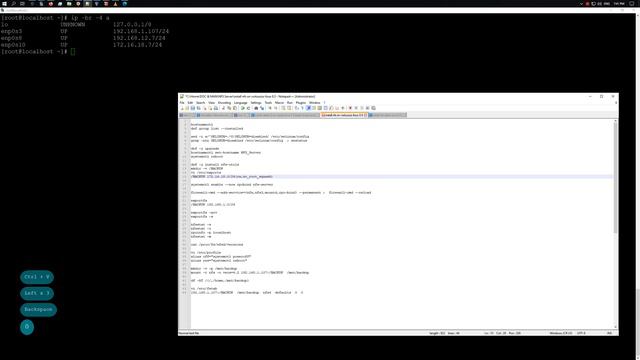Click the Print toolbar icon in Notepad++

tap(216, 108)
